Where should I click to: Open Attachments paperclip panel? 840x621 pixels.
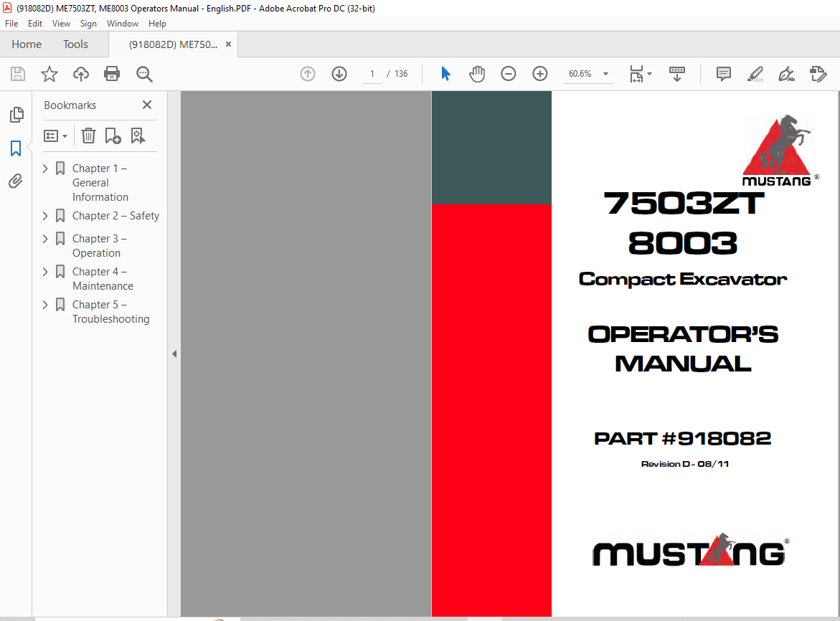point(16,181)
